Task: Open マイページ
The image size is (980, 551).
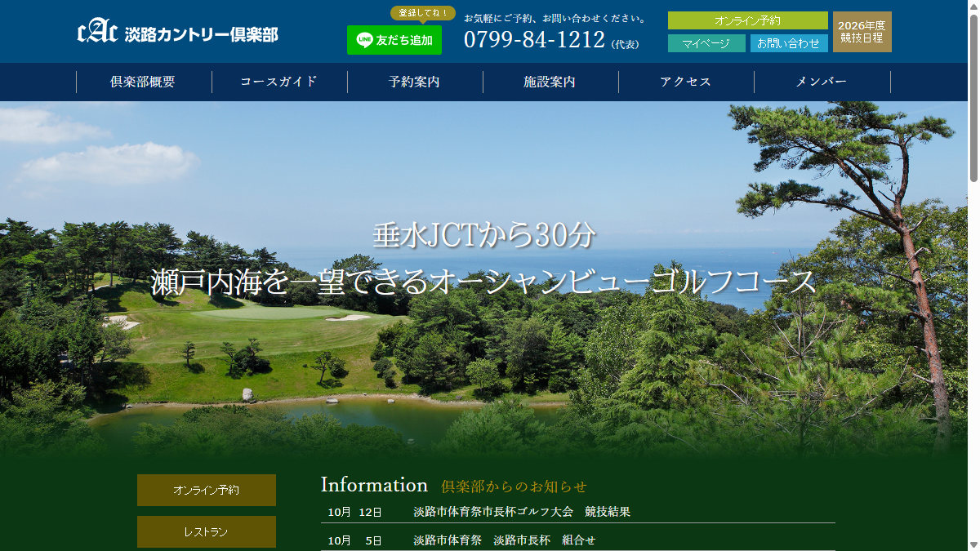Action: coord(706,43)
